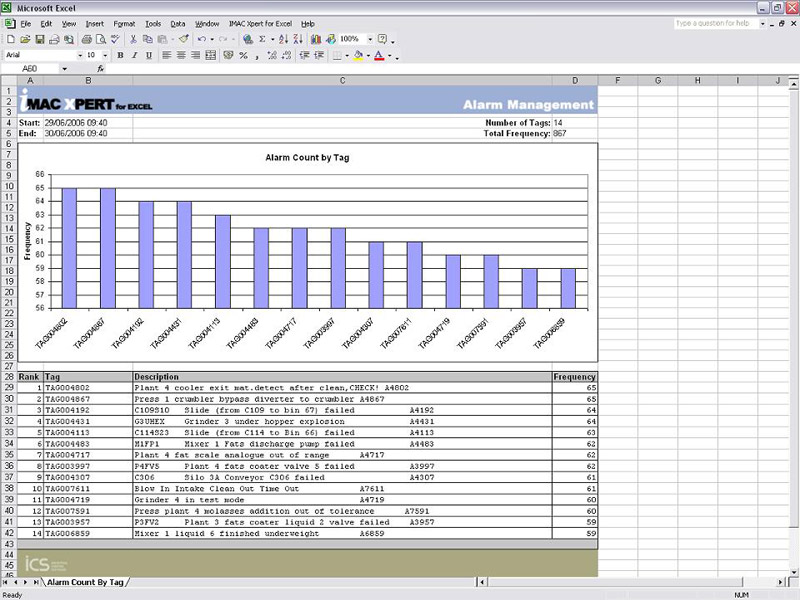Click the Fill Color paint bucket swatch
This screenshot has height=600, width=800.
(x=357, y=55)
